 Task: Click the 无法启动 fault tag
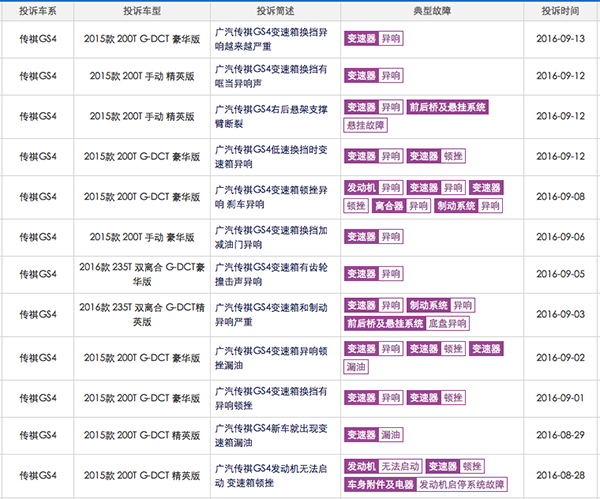400,466
